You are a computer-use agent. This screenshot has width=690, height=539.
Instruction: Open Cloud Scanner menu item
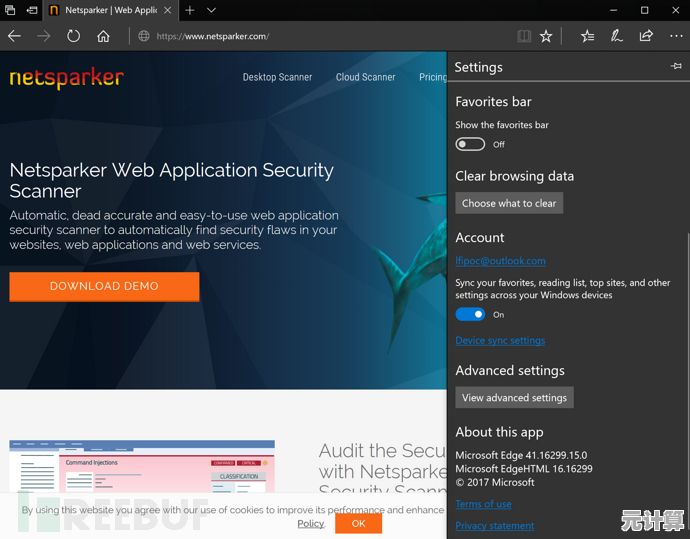pos(366,77)
